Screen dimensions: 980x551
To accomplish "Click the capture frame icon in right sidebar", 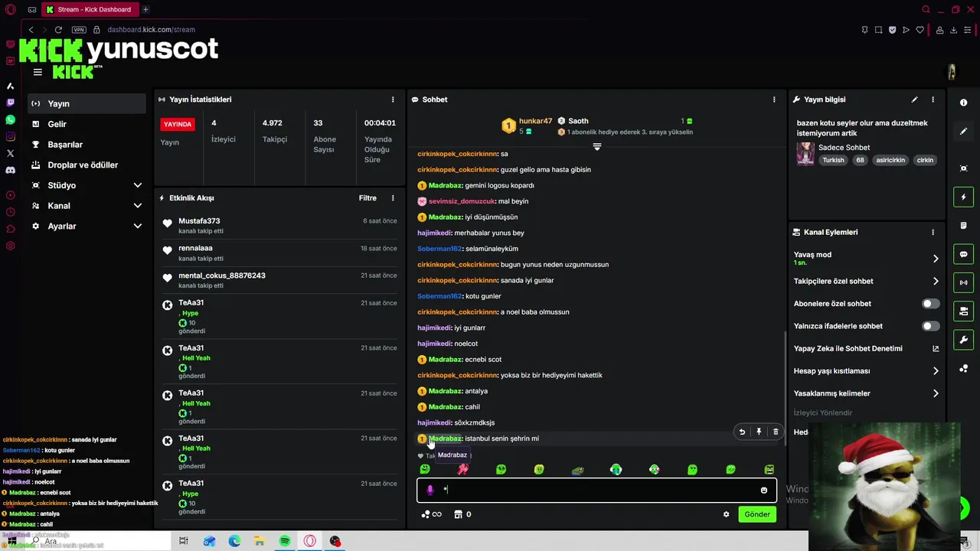I will 964,168.
